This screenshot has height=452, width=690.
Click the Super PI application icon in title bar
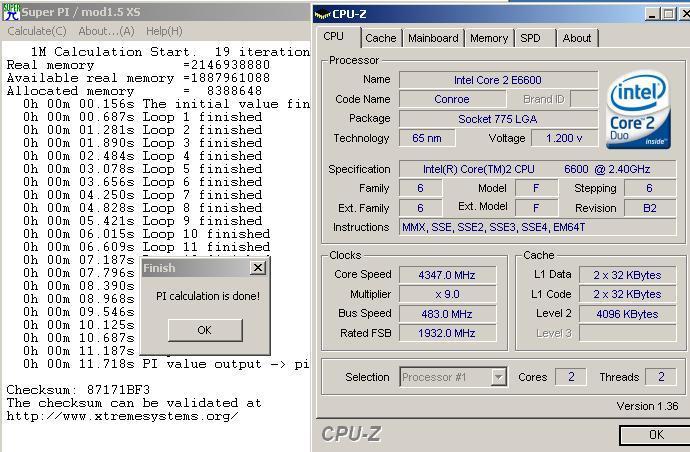[x=11, y=12]
